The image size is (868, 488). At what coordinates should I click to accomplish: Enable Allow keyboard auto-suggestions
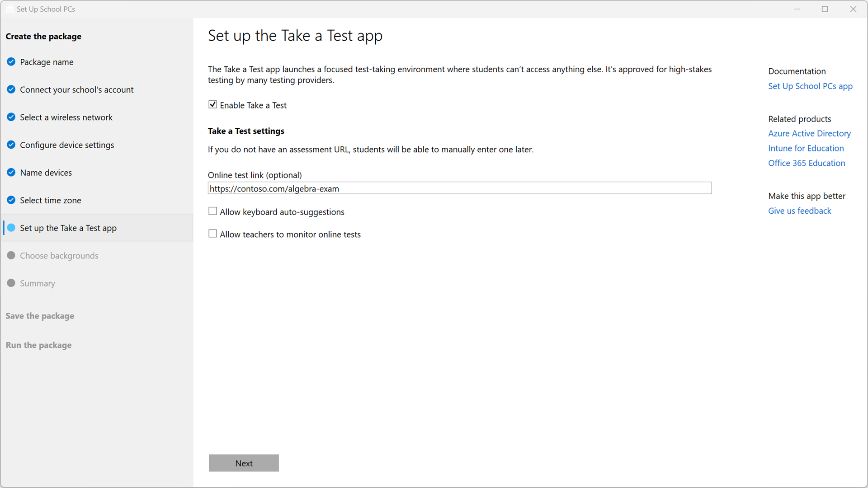pos(212,211)
